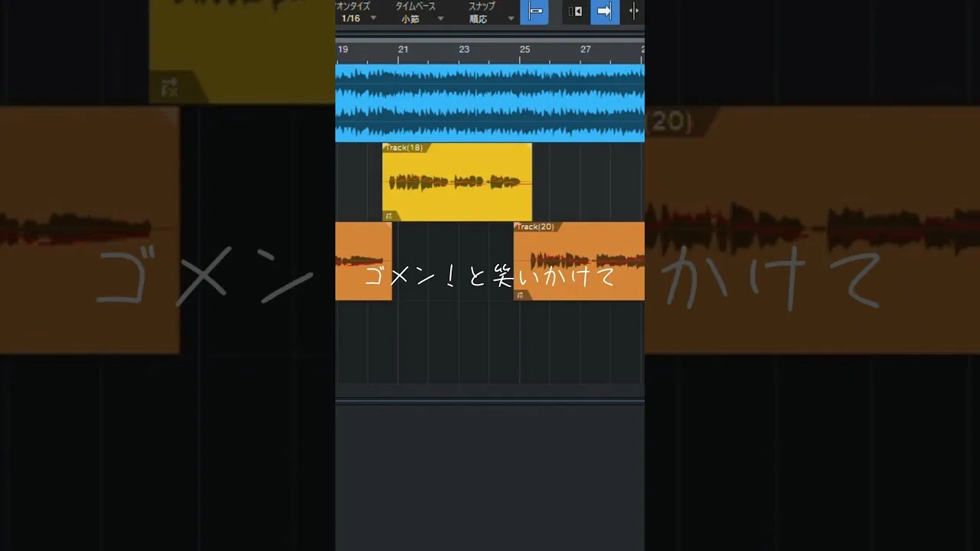Click bar 23 on the timeline ruler
Image resolution: width=980 pixels, height=551 pixels.
click(x=464, y=49)
